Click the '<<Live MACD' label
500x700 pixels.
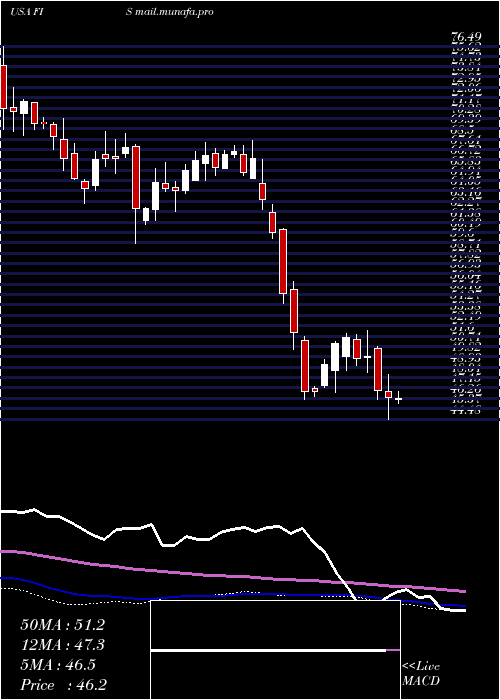pyautogui.click(x=421, y=674)
